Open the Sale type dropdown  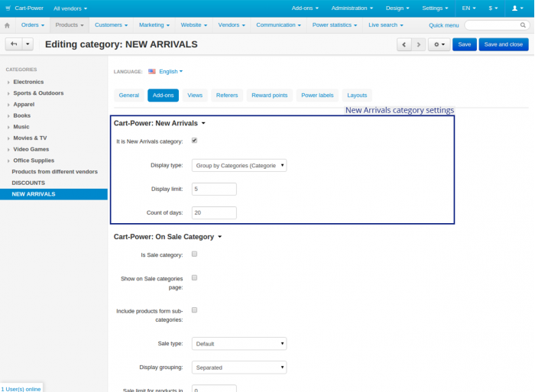(x=239, y=344)
